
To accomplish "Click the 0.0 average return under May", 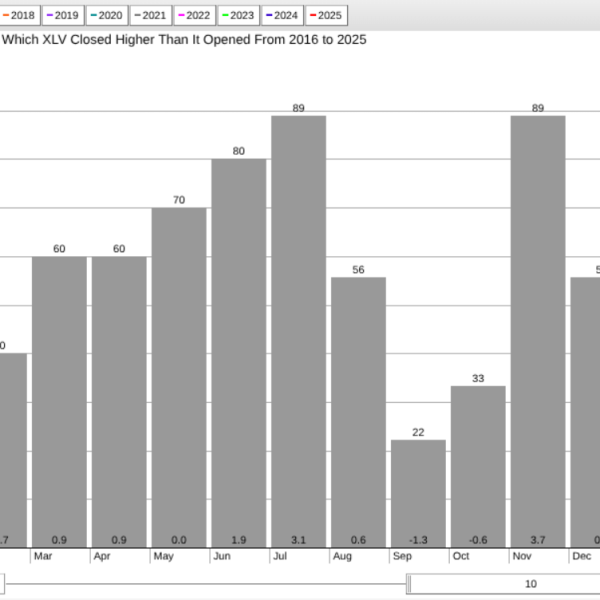I will pyautogui.click(x=179, y=540).
